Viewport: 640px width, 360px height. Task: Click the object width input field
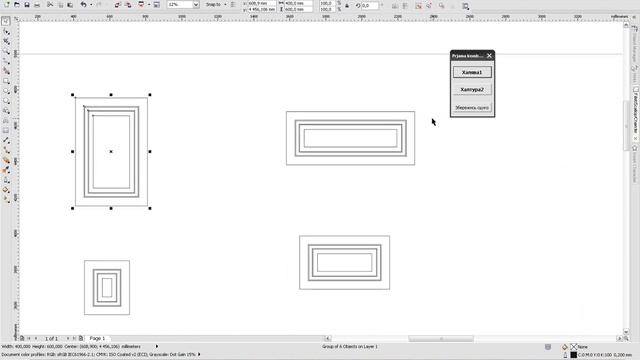coord(300,3)
